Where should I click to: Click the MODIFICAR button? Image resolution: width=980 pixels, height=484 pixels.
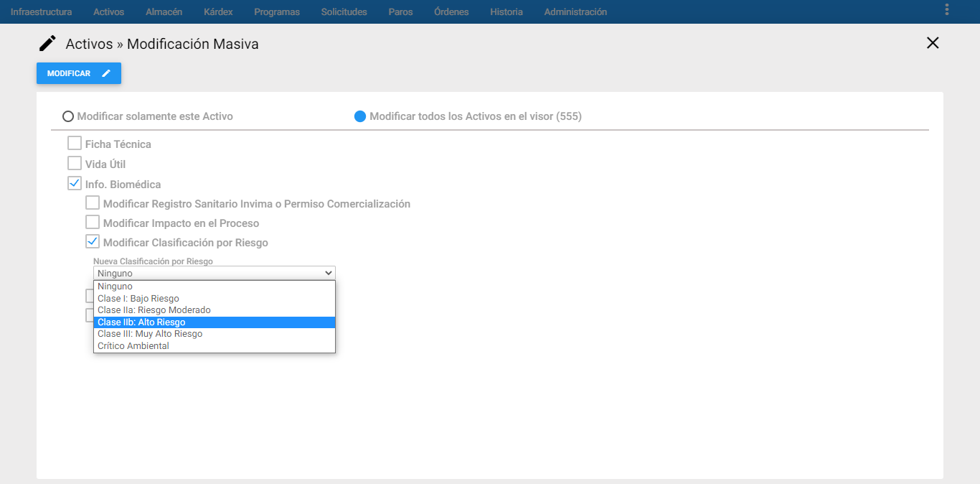pyautogui.click(x=79, y=73)
